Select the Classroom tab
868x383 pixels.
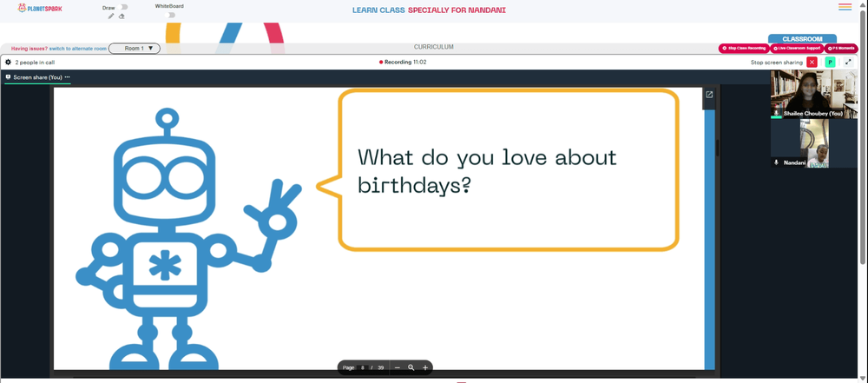click(802, 39)
